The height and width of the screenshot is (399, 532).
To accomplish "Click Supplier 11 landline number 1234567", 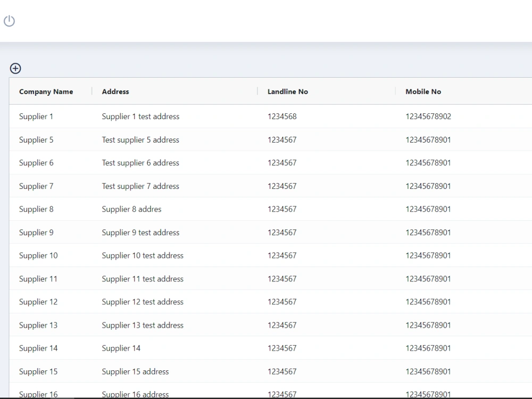I will [282, 279].
